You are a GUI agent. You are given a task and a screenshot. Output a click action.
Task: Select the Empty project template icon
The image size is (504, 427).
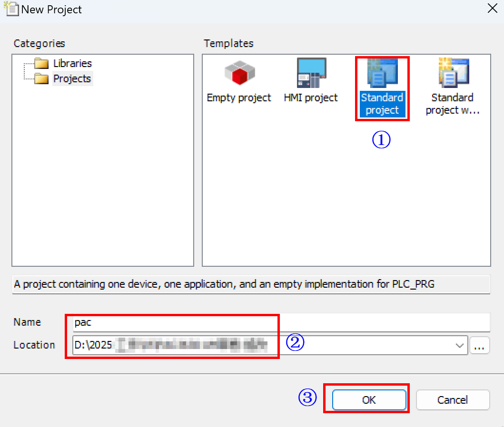click(x=239, y=74)
